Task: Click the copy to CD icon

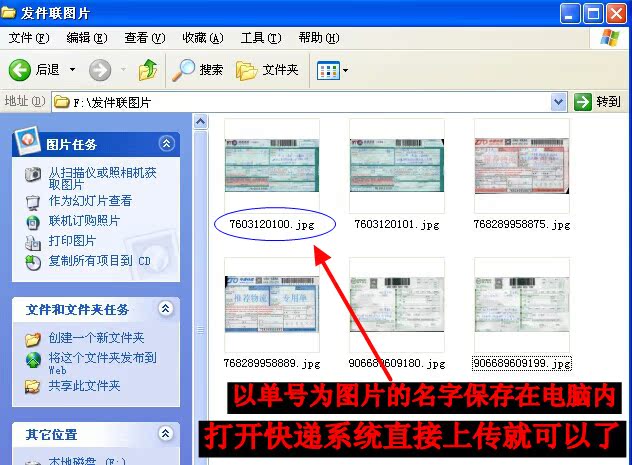Action: coord(33,263)
